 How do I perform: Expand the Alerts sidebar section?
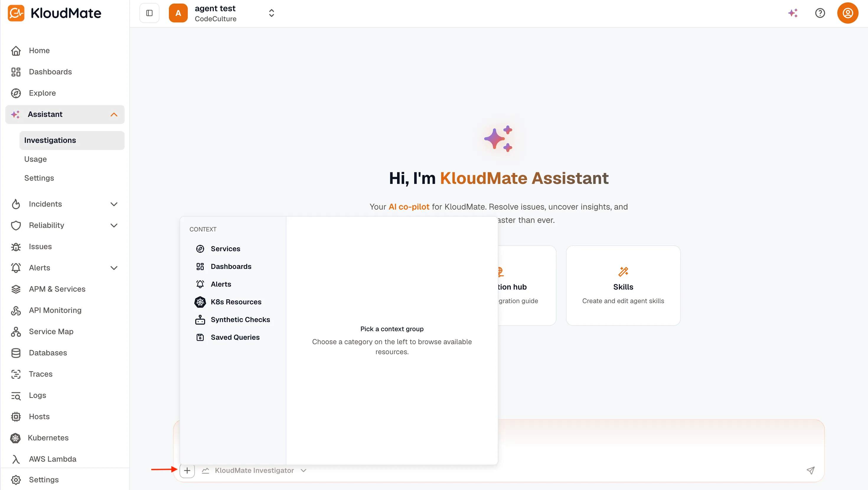tap(114, 267)
